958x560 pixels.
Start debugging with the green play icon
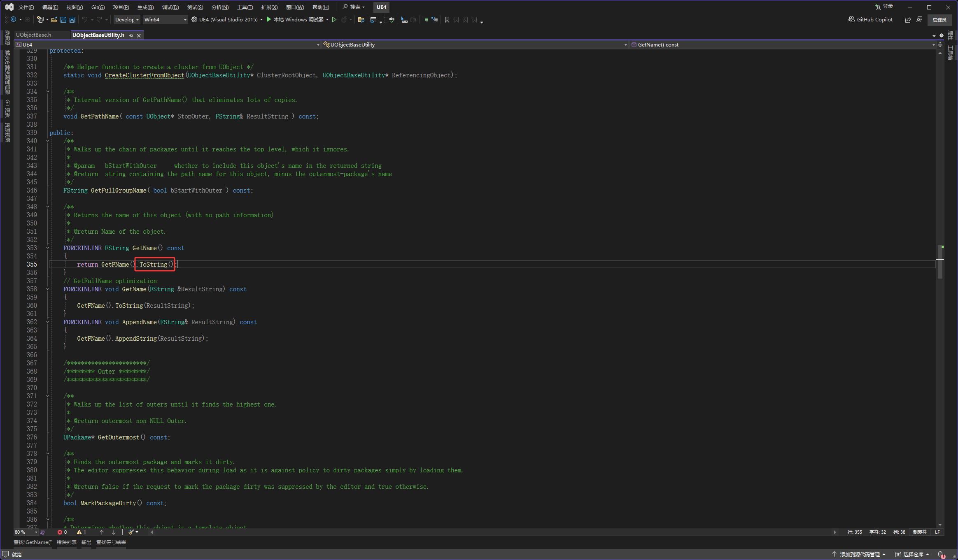pos(269,19)
